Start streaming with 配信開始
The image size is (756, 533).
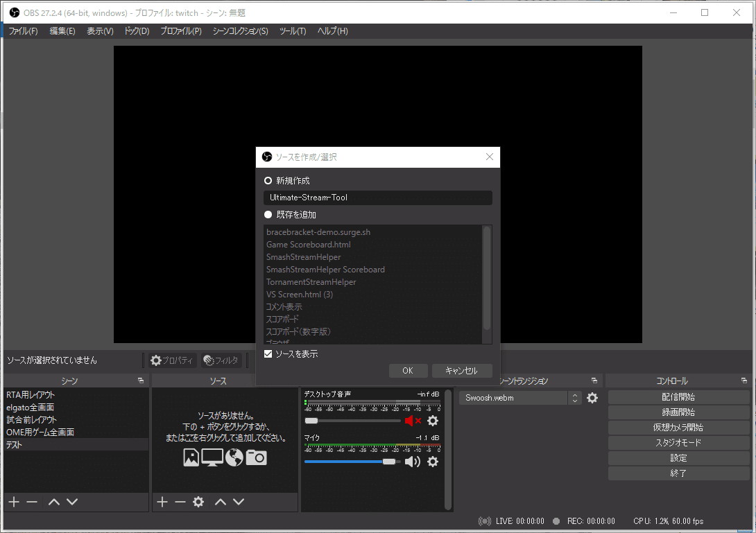pos(678,397)
